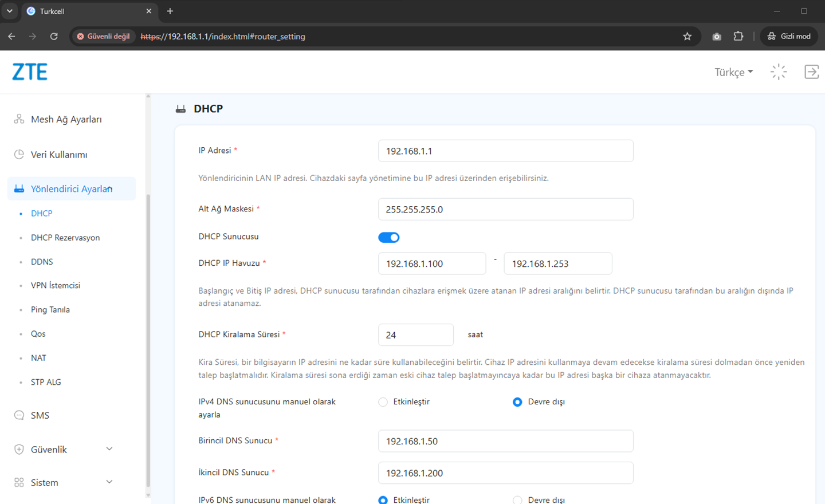Open Ping Tanıla submenu item

(x=50, y=310)
